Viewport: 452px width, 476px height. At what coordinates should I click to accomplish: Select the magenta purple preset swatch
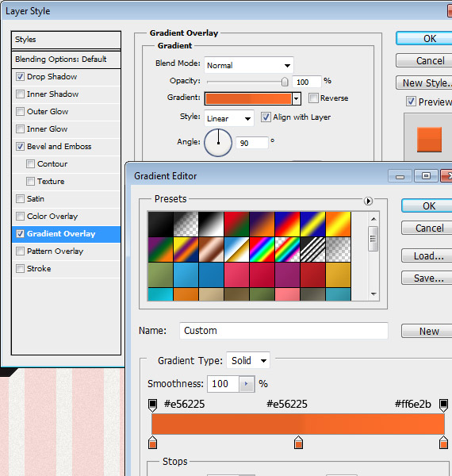[288, 275]
